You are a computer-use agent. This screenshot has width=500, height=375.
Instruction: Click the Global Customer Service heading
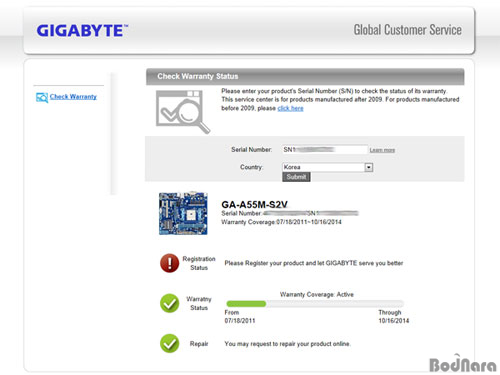(408, 30)
